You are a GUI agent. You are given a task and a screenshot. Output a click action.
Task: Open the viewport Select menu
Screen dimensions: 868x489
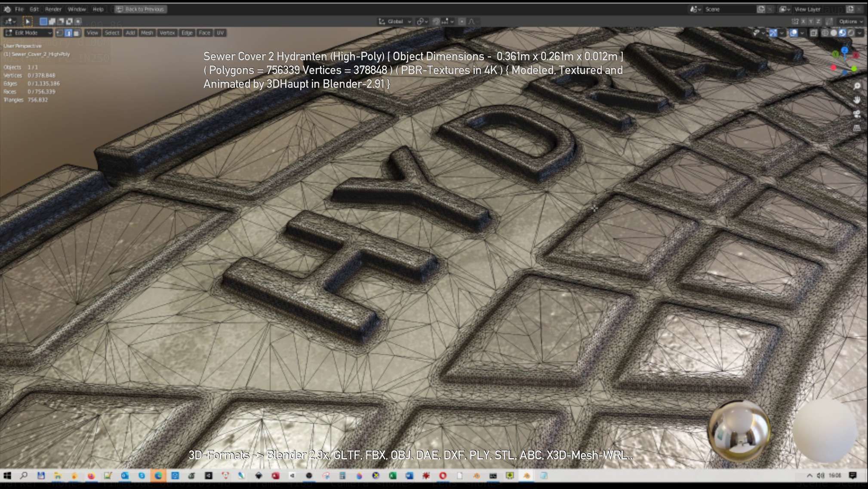pos(112,33)
